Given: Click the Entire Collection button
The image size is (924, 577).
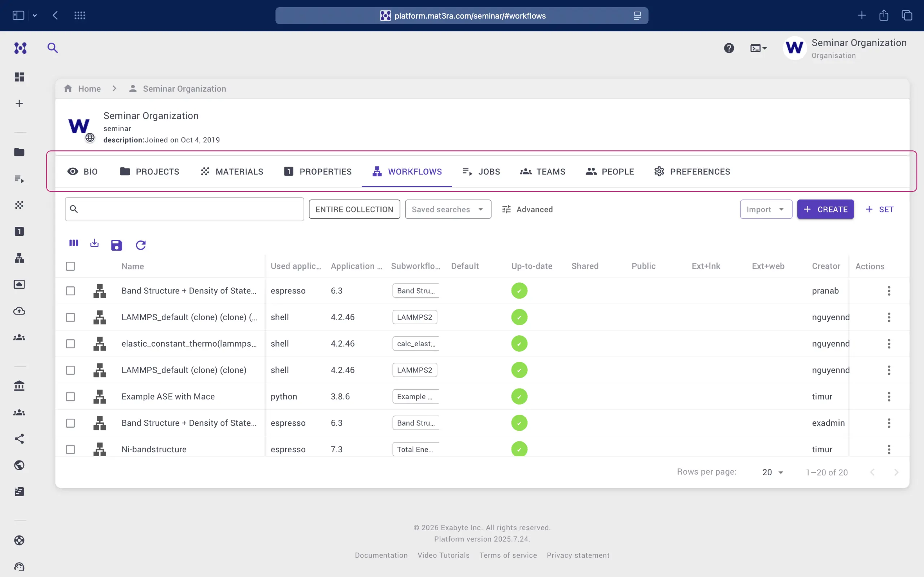Looking at the screenshot, I should 354,209.
